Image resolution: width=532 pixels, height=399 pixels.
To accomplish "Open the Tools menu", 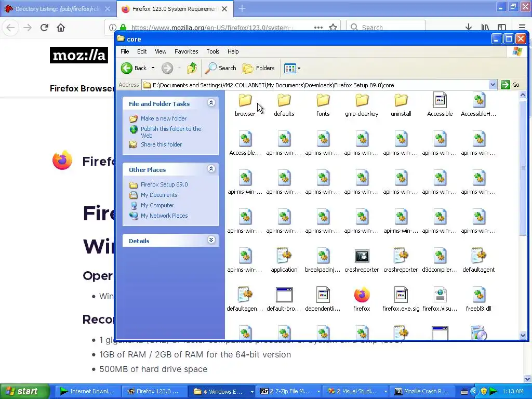I will [x=212, y=51].
